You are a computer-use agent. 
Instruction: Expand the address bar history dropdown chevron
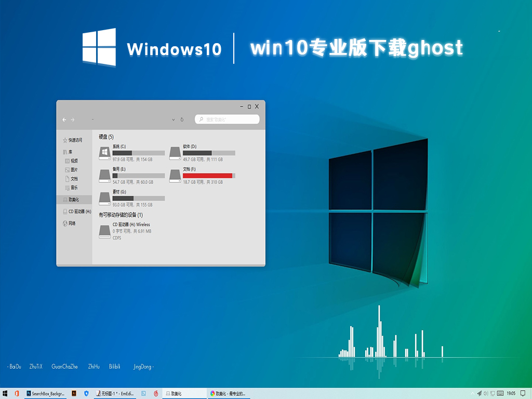tap(174, 119)
